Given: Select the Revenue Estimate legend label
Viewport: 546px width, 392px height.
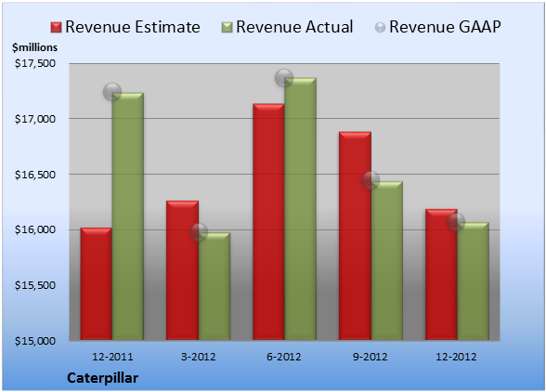Looking at the screenshot, I should click(133, 27).
